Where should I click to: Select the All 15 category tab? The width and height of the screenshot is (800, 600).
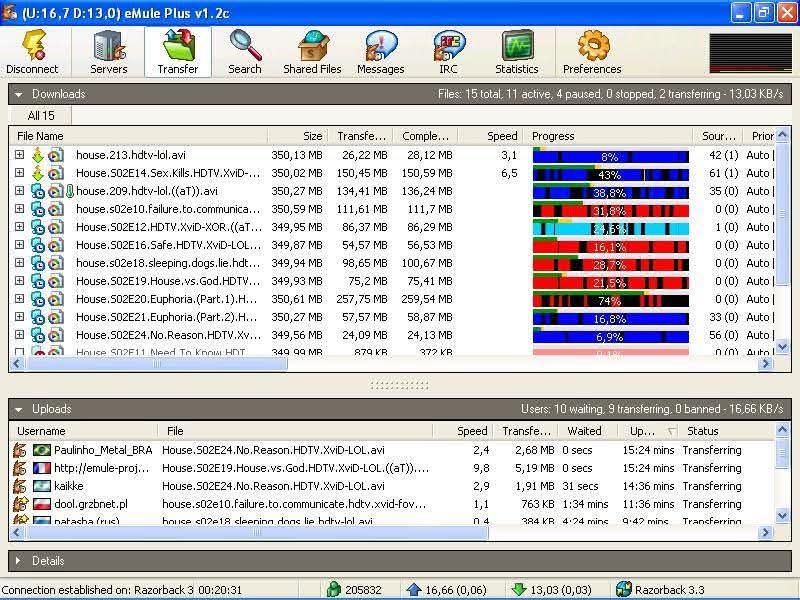tap(41, 116)
